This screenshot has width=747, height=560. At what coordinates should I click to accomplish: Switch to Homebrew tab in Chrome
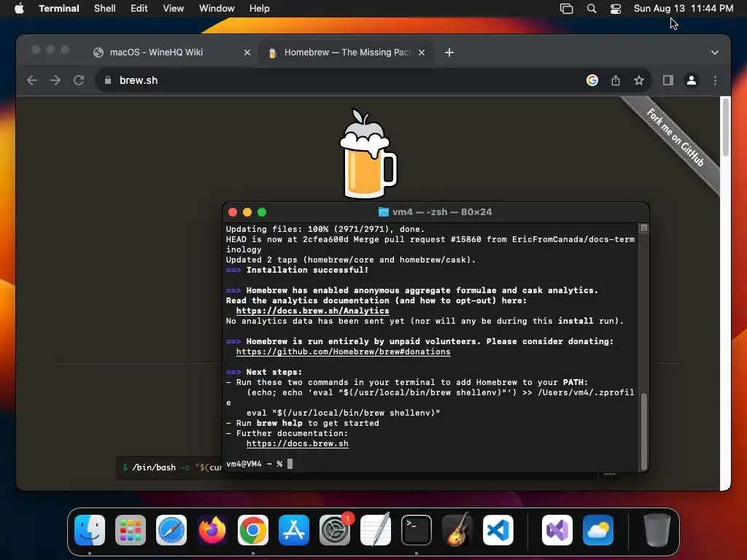[x=347, y=52]
